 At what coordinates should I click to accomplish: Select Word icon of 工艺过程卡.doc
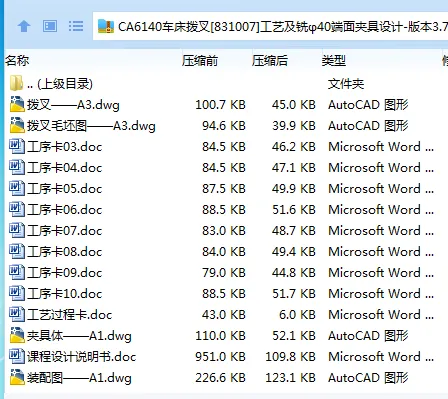coord(17,314)
